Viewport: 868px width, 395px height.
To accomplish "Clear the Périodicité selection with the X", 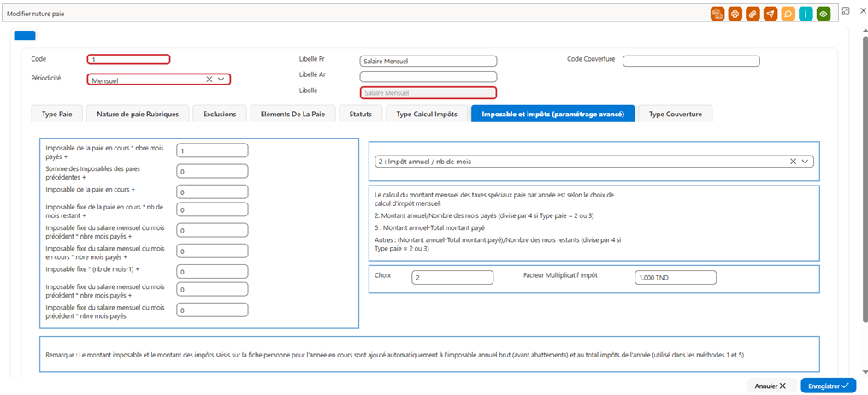I will tap(210, 80).
